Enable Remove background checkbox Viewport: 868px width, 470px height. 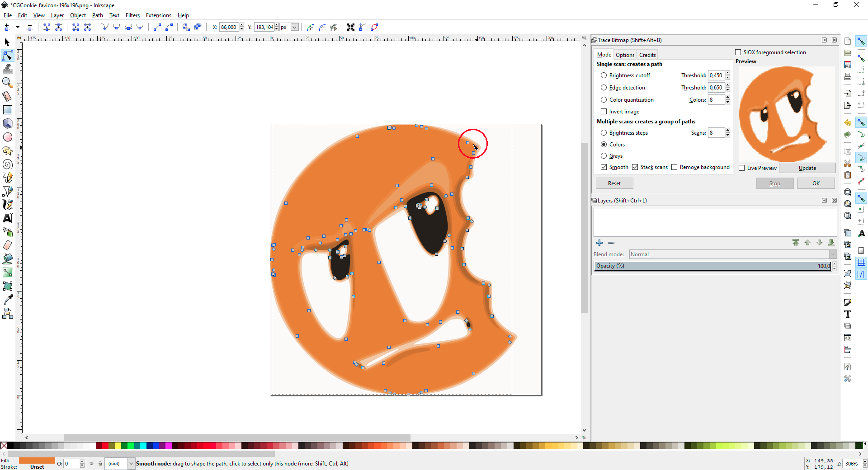click(675, 167)
